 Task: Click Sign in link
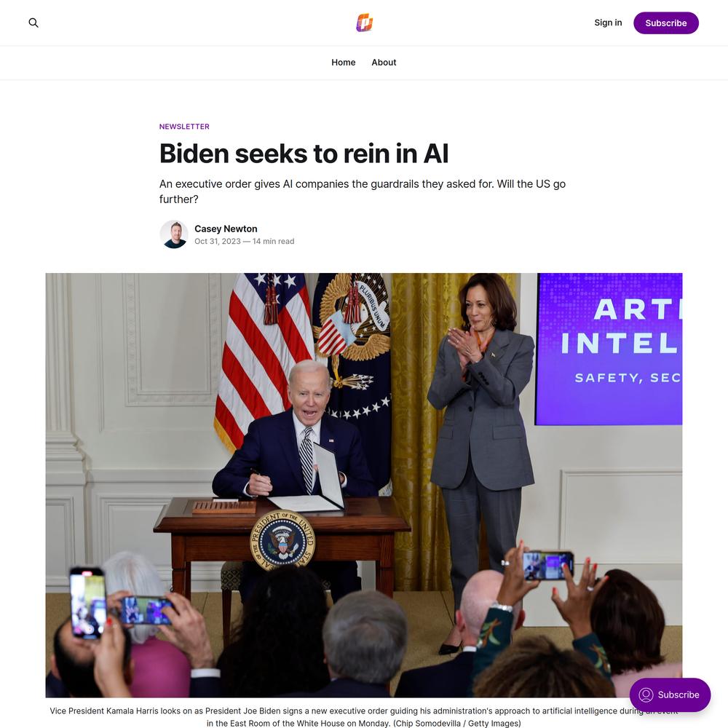[x=608, y=23]
